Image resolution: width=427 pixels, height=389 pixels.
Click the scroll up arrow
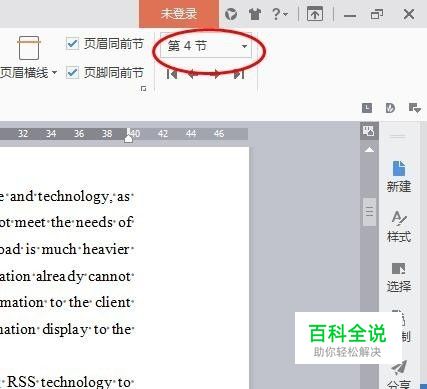(369, 150)
